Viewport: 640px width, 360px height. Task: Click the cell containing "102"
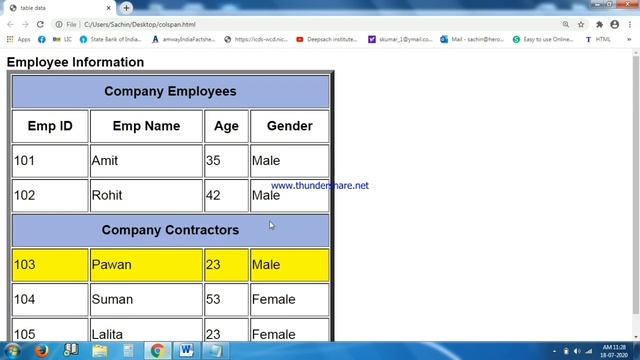coord(50,195)
